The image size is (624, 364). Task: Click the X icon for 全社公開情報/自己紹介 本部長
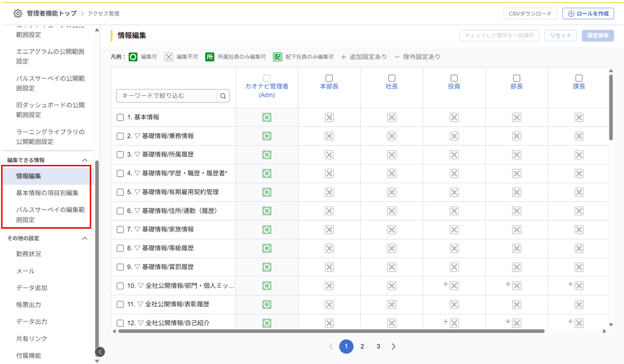(x=329, y=323)
